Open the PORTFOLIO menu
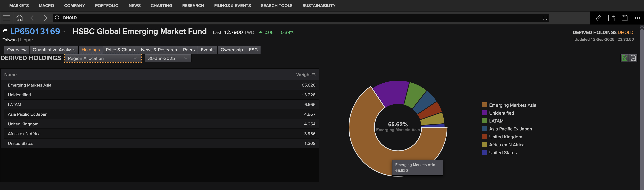644x190 pixels. tap(107, 6)
